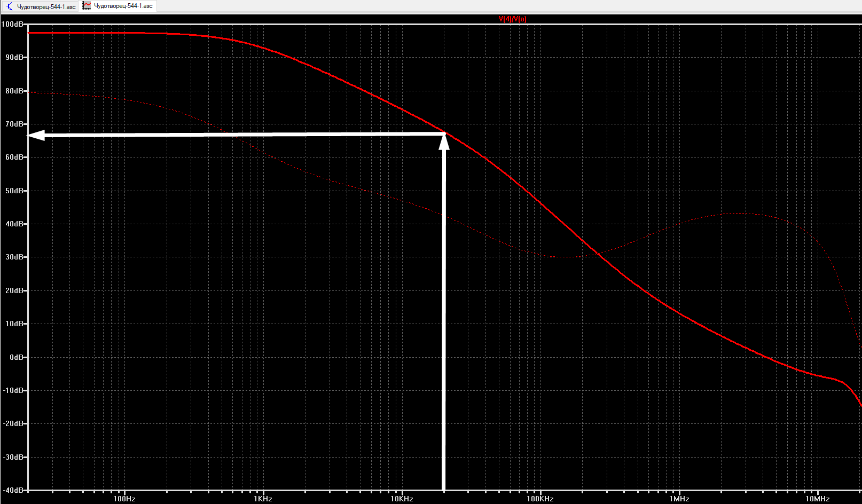The image size is (862, 504).
Task: Select the 1MHz frequency axis label
Action: click(679, 499)
